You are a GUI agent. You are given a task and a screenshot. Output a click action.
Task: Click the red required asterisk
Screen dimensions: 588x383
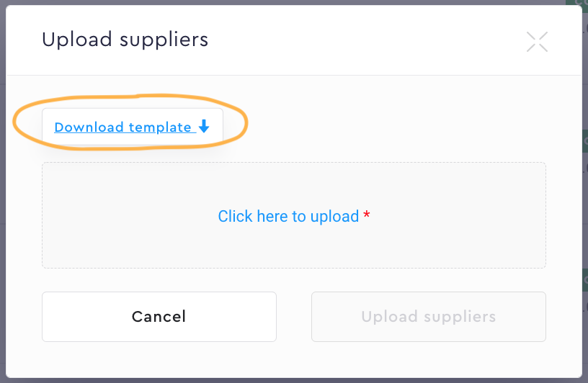click(367, 216)
